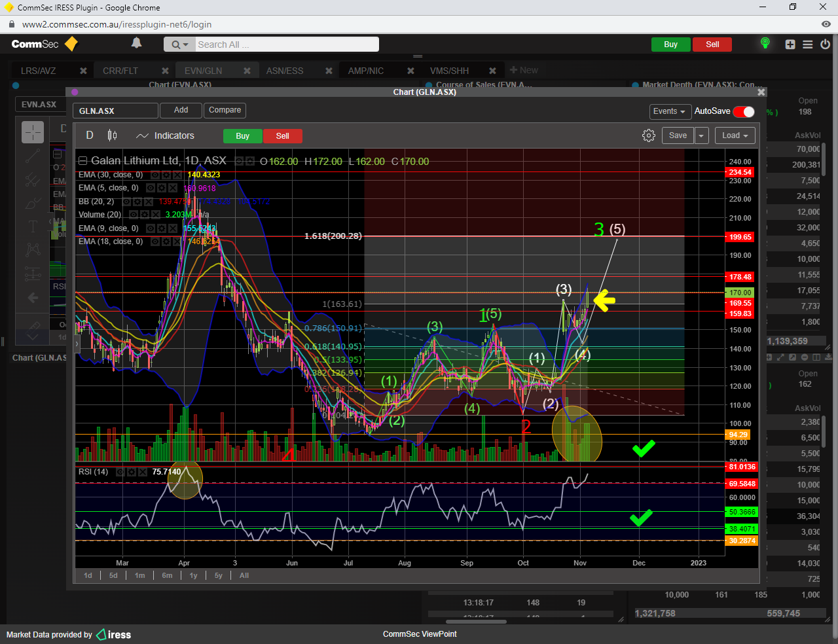The height and width of the screenshot is (644, 838).
Task: Open chart settings gear icon
Action: [649, 135]
